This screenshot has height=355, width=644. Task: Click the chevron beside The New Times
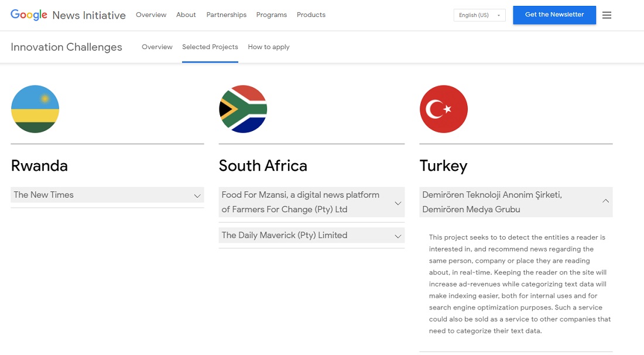click(197, 196)
